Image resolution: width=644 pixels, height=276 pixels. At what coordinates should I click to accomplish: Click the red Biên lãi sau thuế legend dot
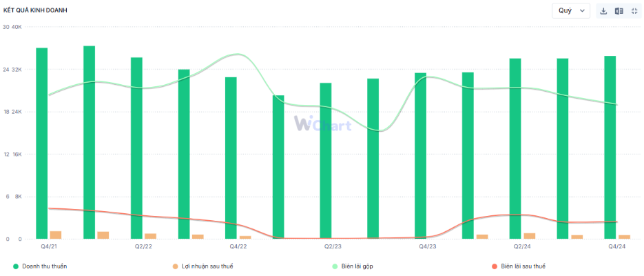[495, 266]
